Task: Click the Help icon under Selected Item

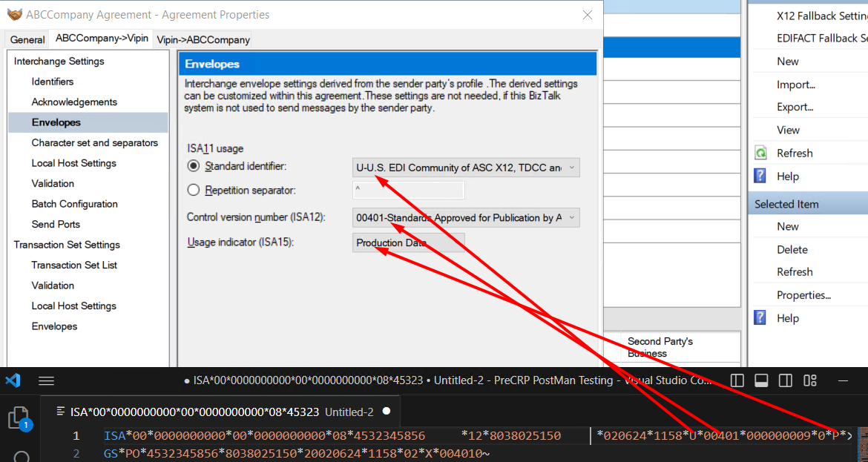Action: tap(760, 317)
